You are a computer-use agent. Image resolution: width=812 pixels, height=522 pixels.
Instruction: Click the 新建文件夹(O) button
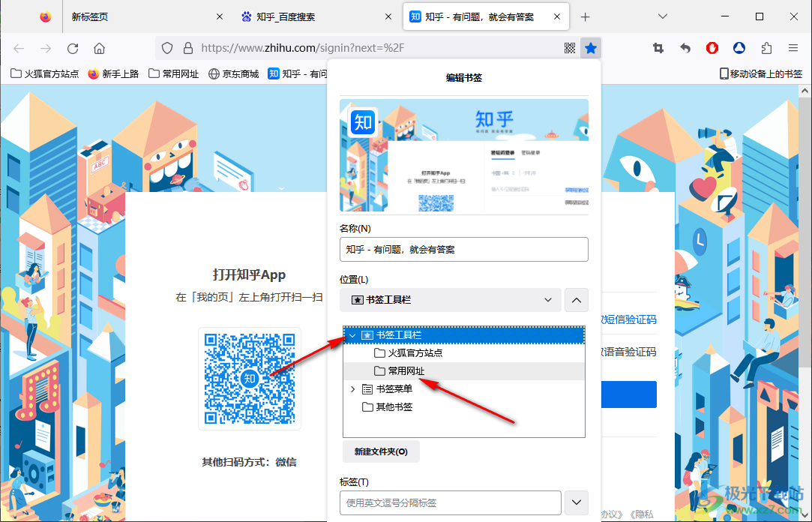(x=381, y=451)
